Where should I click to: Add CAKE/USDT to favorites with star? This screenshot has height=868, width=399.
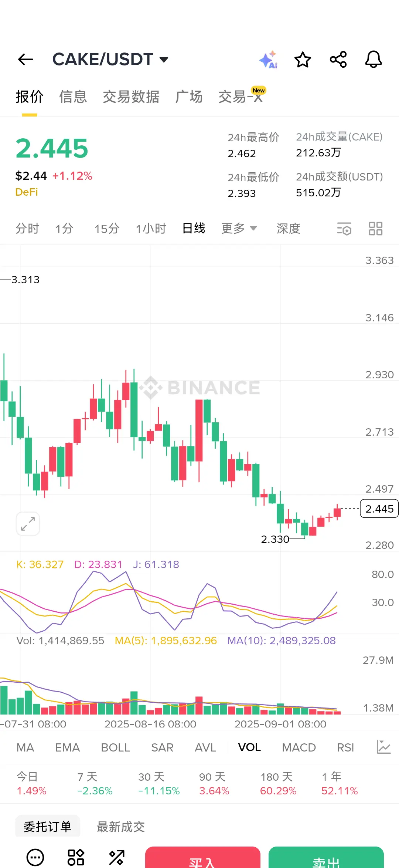point(303,60)
